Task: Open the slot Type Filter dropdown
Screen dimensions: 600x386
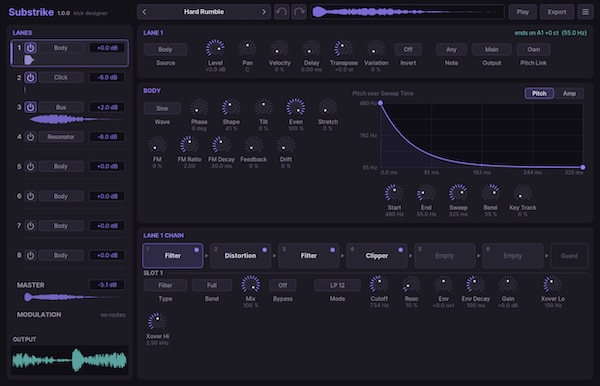Action: tap(165, 285)
